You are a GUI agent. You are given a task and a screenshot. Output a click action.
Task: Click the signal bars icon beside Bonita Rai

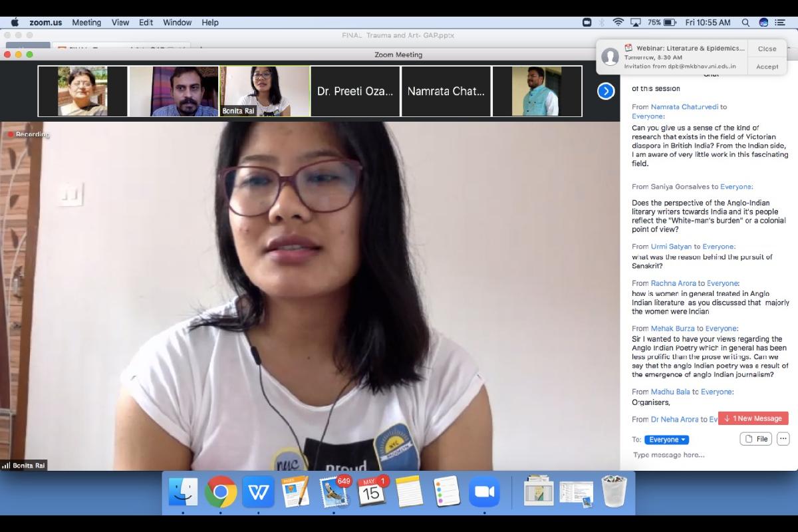click(6, 465)
